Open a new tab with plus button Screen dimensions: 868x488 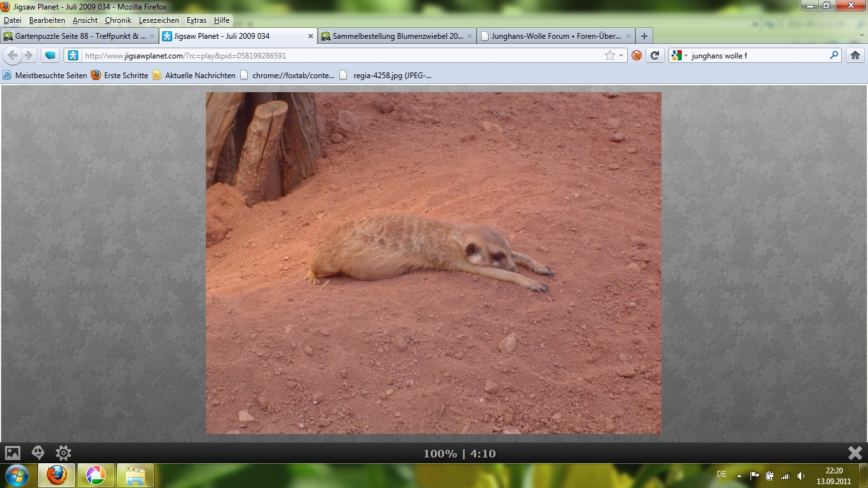(x=644, y=36)
